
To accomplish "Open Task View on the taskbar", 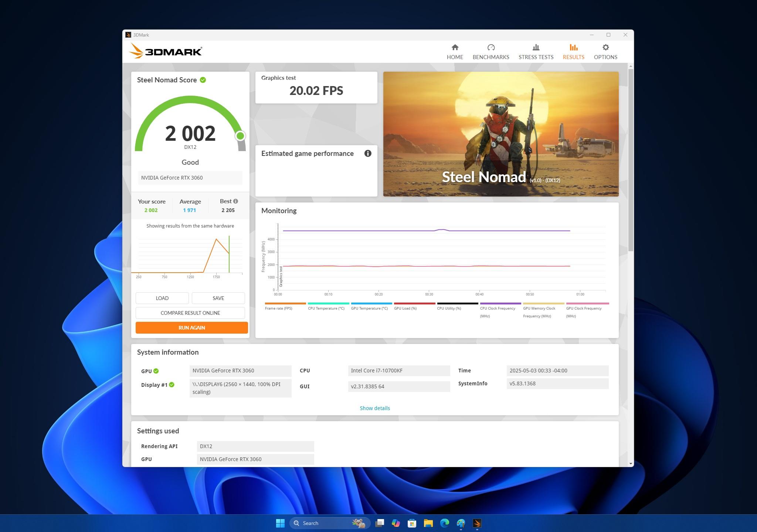I will [380, 523].
